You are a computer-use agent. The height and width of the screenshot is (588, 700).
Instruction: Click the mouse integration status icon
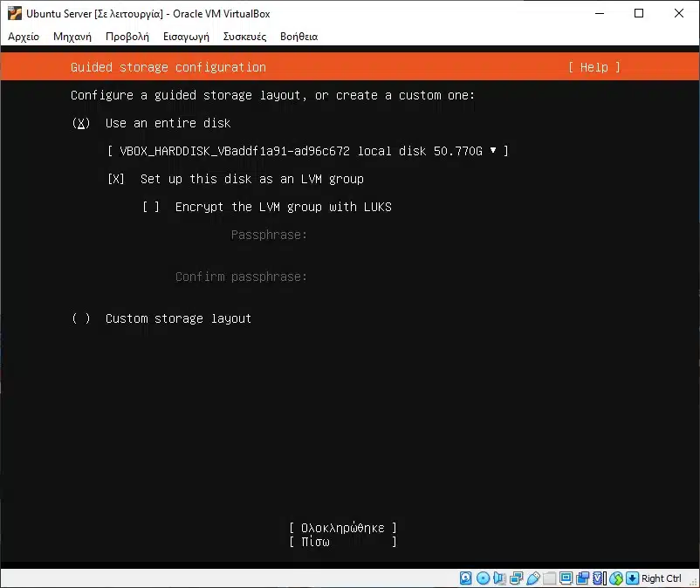point(616,578)
